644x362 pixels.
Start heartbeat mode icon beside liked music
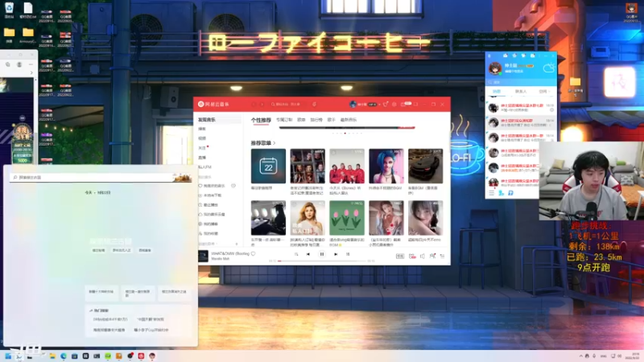[233, 186]
